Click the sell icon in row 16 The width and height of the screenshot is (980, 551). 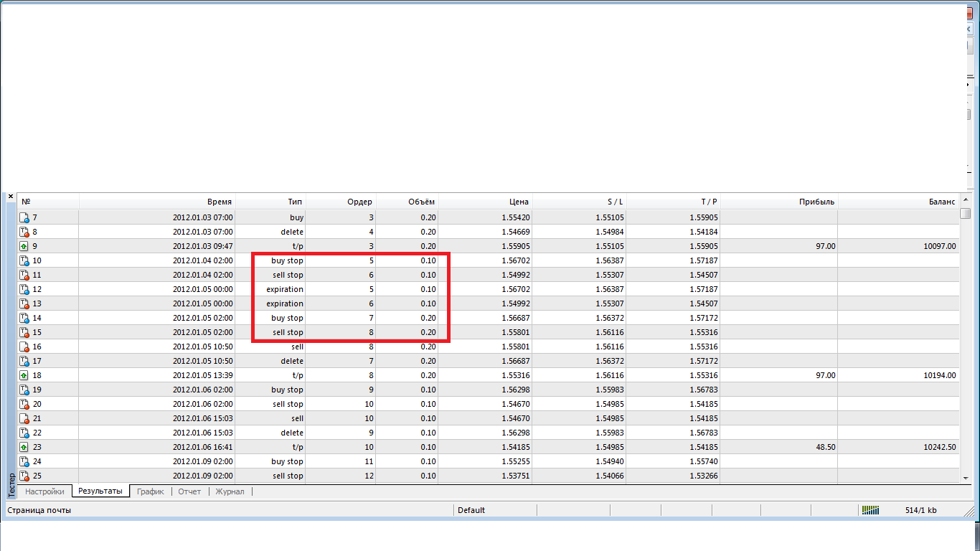click(x=24, y=347)
